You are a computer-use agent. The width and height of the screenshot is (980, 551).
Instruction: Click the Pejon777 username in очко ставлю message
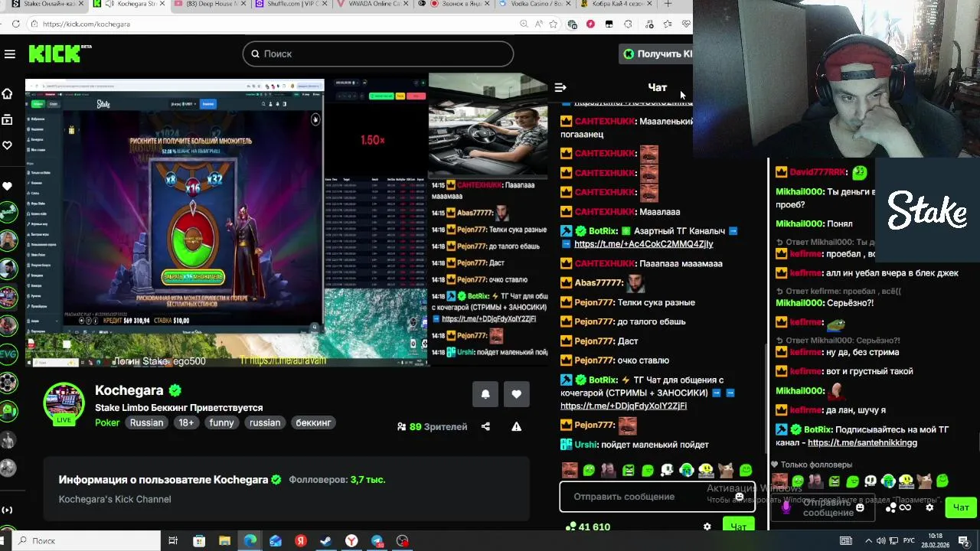(x=594, y=360)
